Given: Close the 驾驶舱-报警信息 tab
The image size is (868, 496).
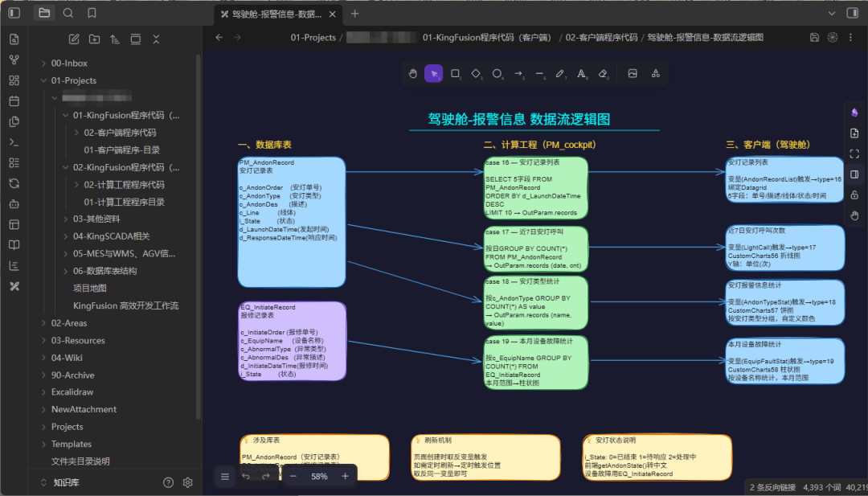Looking at the screenshot, I should 332,14.
